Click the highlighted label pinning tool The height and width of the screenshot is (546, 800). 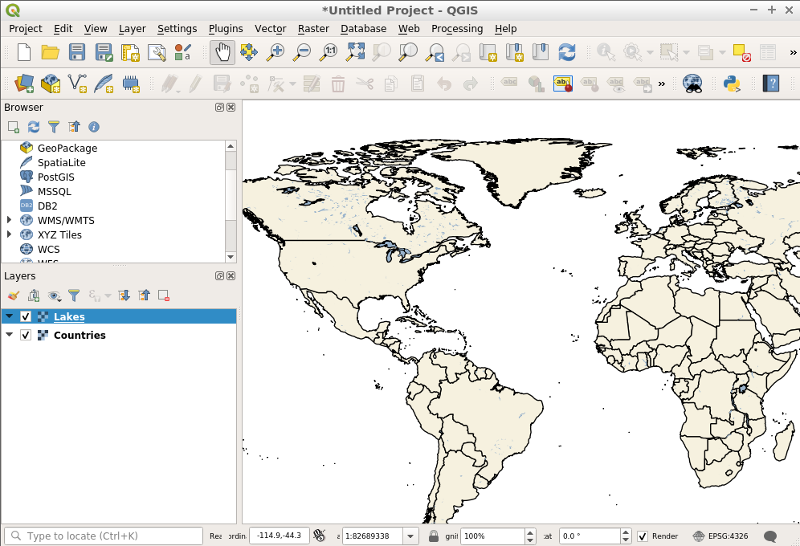click(563, 83)
